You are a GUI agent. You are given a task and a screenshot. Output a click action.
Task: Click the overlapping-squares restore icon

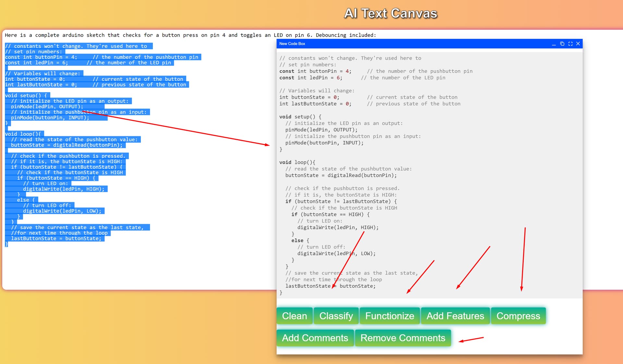click(x=562, y=44)
